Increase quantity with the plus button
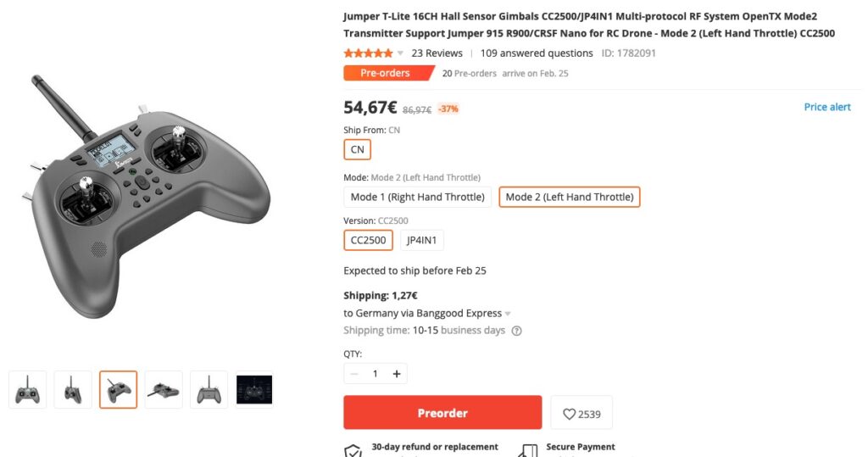The width and height of the screenshot is (868, 457). tap(397, 374)
